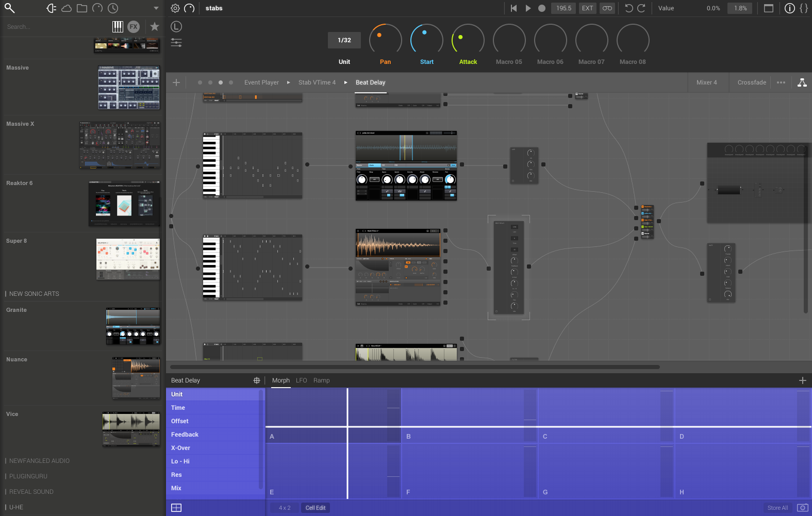This screenshot has width=812, height=516.
Task: Open the info icon
Action: pos(789,8)
